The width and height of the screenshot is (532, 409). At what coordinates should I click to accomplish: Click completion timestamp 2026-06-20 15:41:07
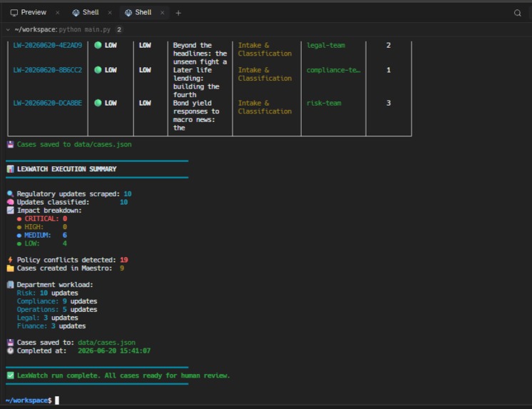(114, 351)
